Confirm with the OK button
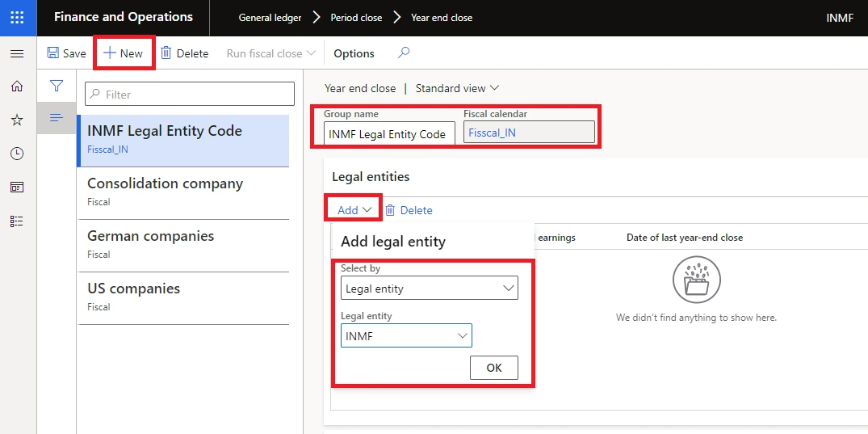 (x=494, y=368)
